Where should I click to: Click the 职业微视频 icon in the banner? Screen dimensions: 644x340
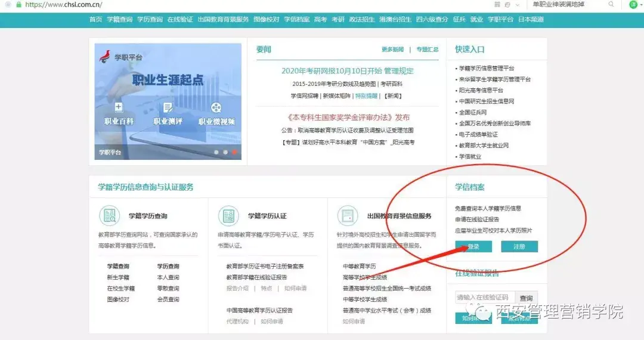coord(216,107)
